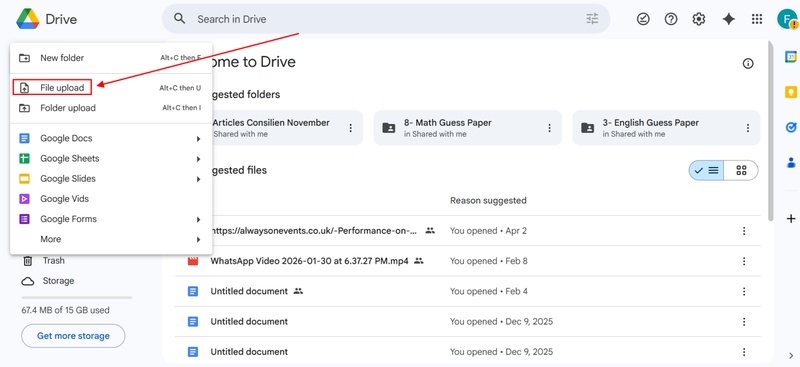Viewport: 800px width, 367px height.
Task: Open Google Tasks side panel icon
Action: pyautogui.click(x=791, y=128)
